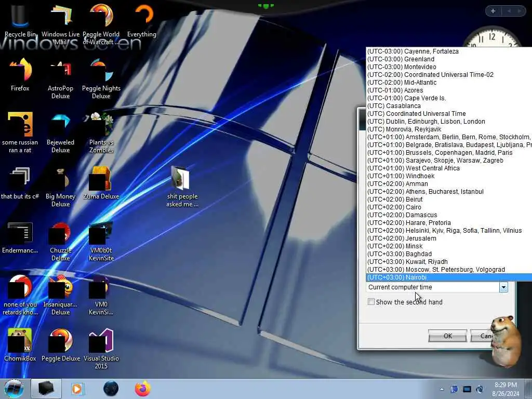Select Peggle Deluxe desktop icon
Image resolution: width=532 pixels, height=399 pixels.
click(x=60, y=345)
